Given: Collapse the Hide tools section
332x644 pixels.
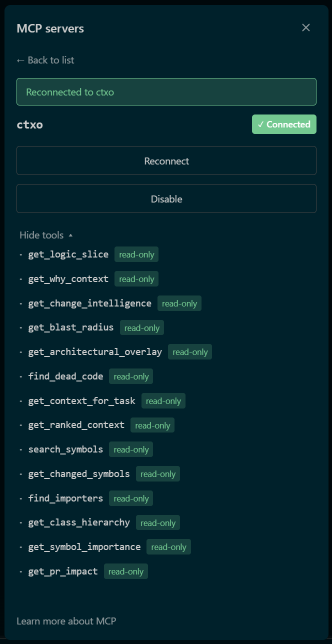Looking at the screenshot, I should [x=46, y=235].
